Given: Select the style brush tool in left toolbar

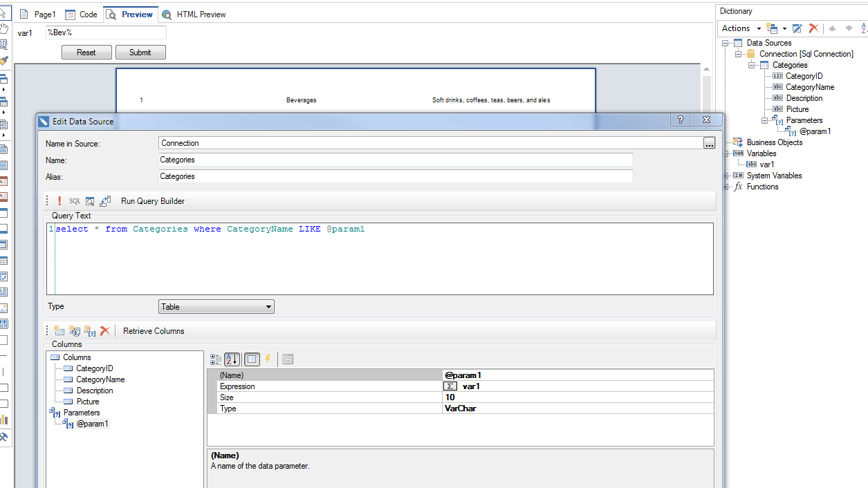Looking at the screenshot, I should [4, 60].
